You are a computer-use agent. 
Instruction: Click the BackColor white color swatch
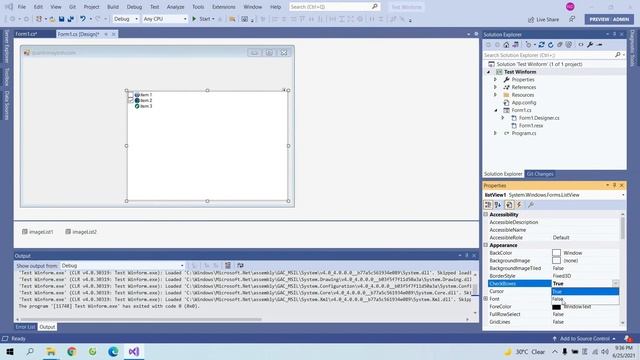[x=556, y=253]
